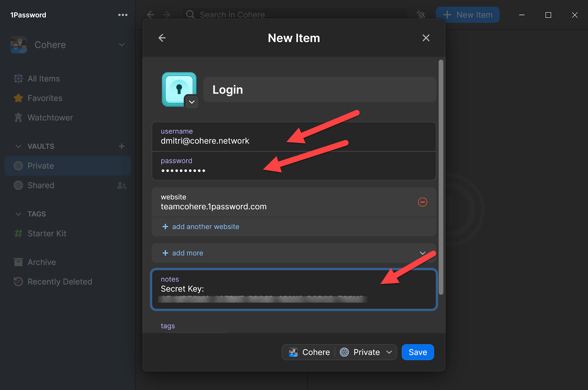588x390 pixels.
Task: Click the Search in Cohere field
Action: (x=295, y=15)
